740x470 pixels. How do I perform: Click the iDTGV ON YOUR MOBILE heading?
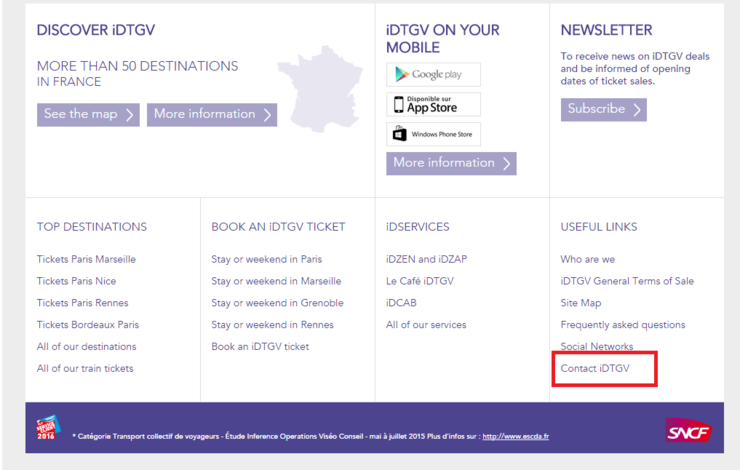click(443, 39)
